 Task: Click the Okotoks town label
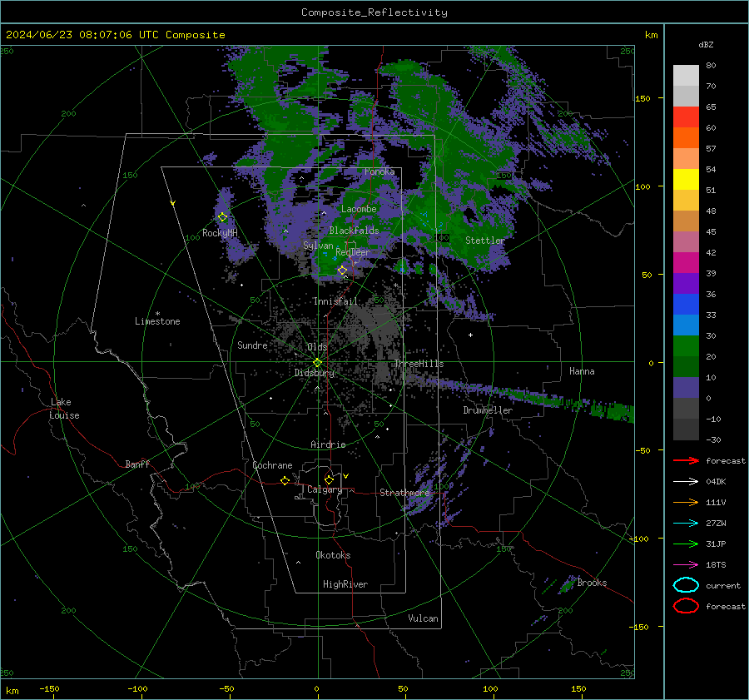pos(333,555)
